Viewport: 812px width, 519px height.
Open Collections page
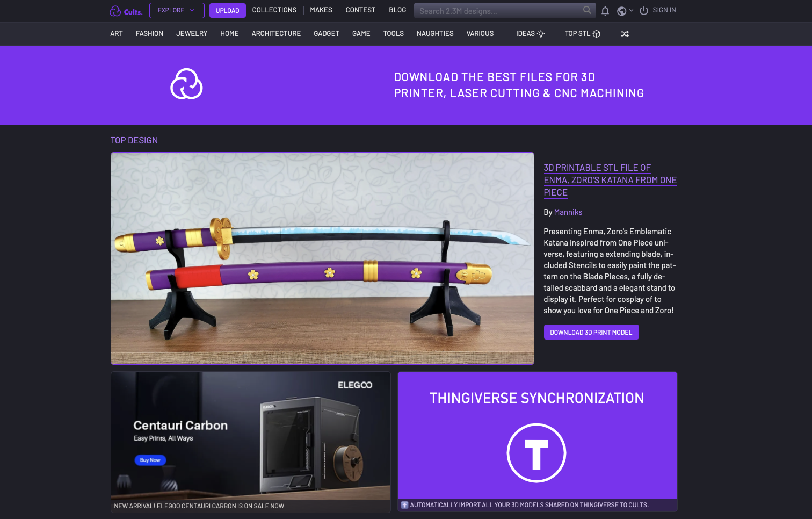[x=274, y=10]
